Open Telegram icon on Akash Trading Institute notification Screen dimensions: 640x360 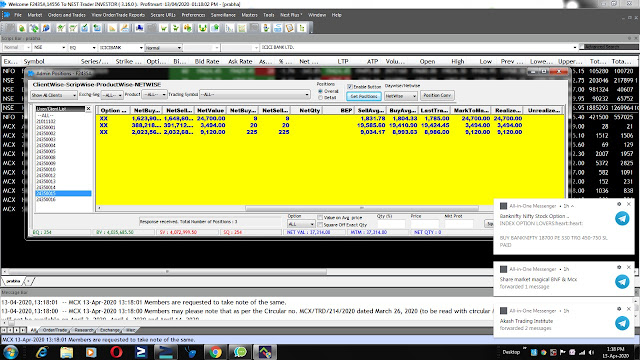point(622,323)
